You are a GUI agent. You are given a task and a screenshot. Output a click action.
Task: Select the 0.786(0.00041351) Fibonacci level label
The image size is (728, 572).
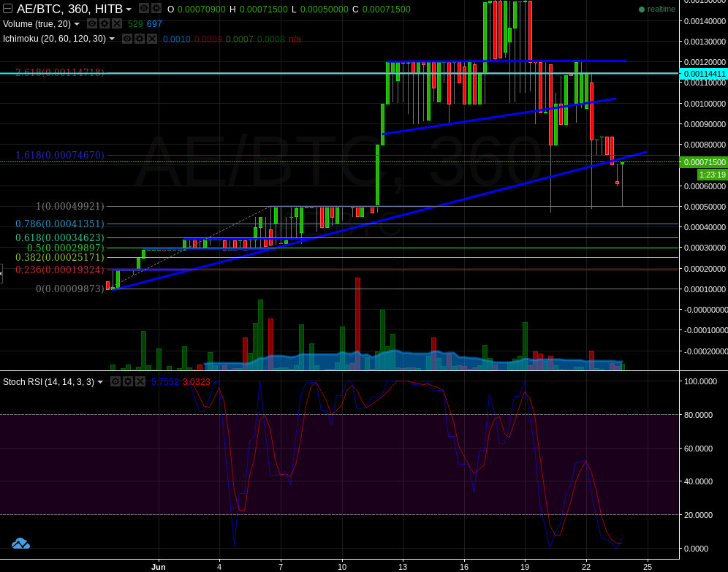[x=60, y=224]
